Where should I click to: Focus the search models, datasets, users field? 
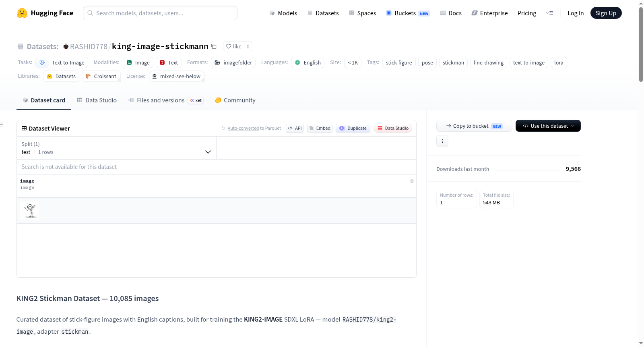click(x=160, y=13)
